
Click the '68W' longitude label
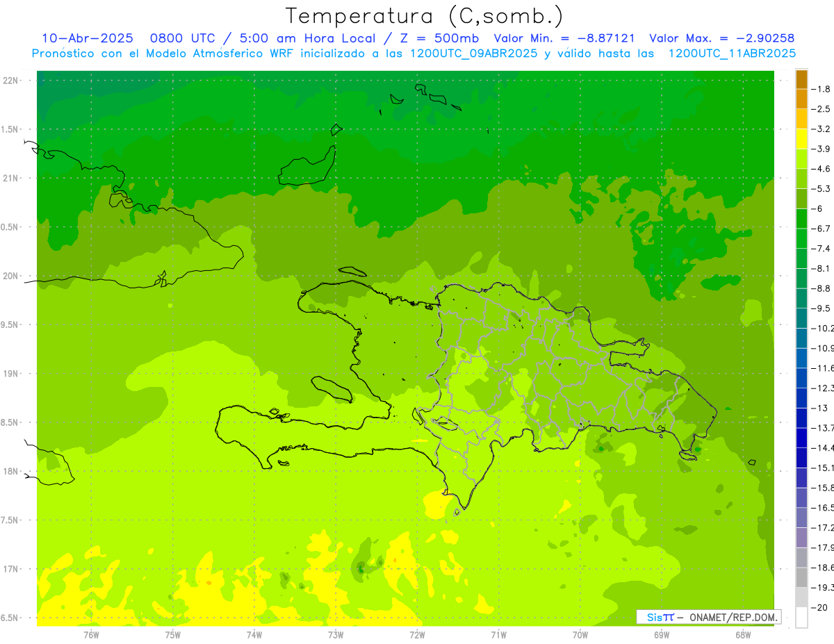tap(743, 634)
